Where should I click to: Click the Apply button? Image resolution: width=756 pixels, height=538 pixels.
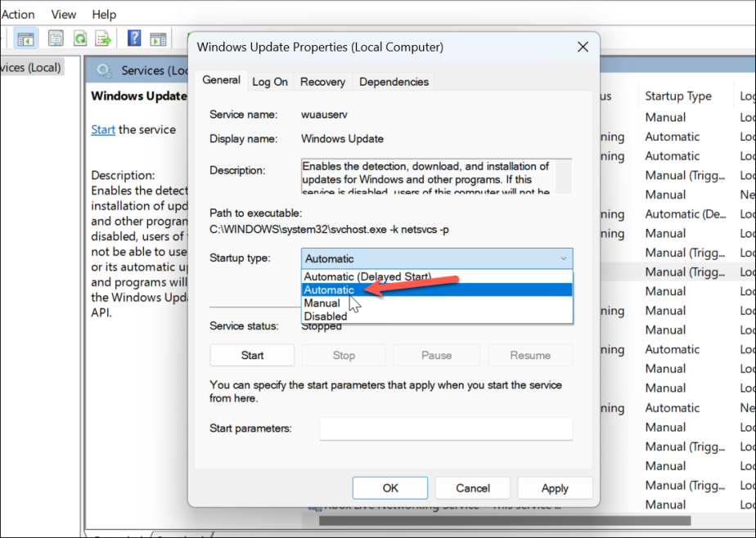tap(555, 488)
